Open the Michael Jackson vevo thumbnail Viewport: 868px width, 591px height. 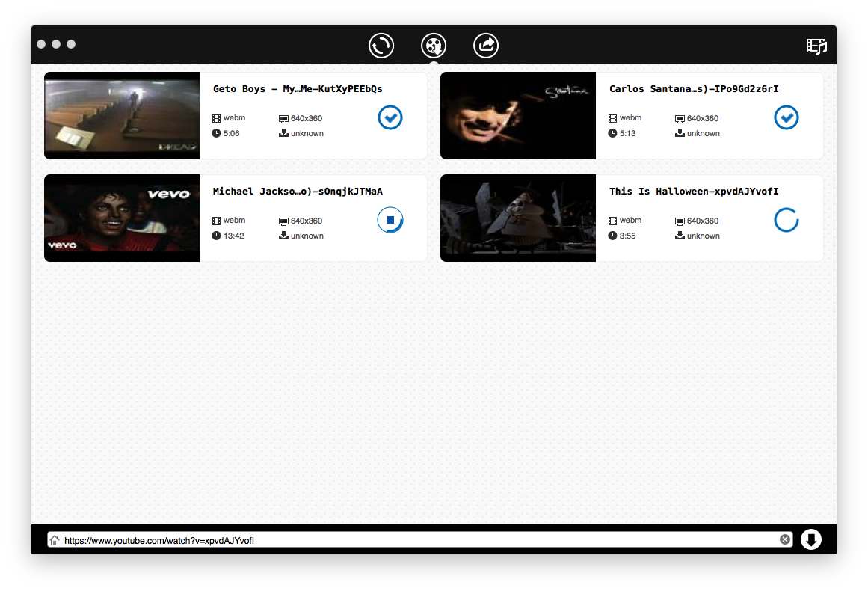tap(122, 218)
